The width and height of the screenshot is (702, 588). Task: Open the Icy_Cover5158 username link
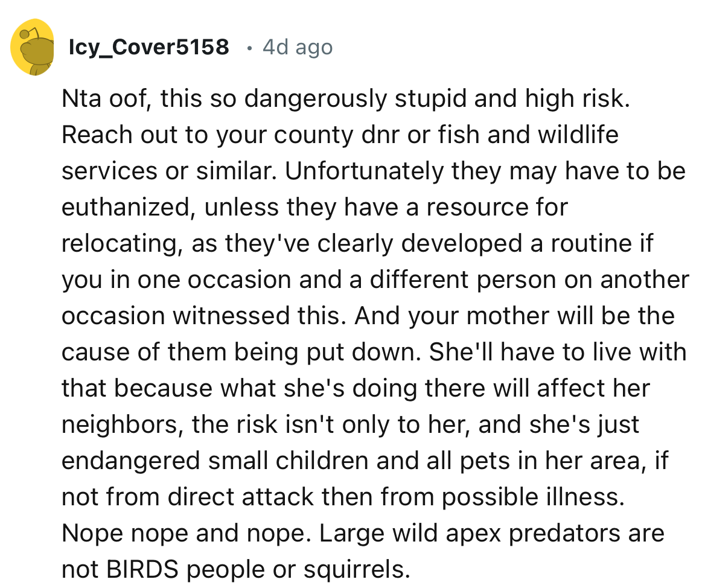click(x=150, y=47)
